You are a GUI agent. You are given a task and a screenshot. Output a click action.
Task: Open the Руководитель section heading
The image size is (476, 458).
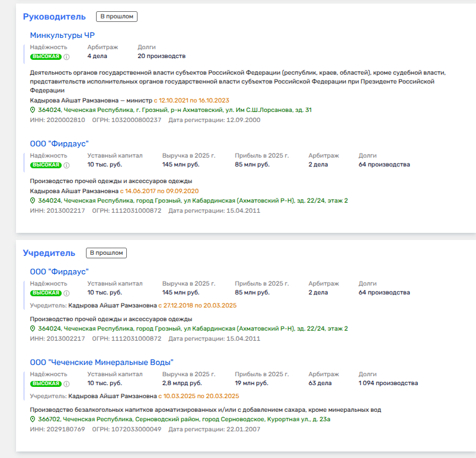[x=55, y=17]
